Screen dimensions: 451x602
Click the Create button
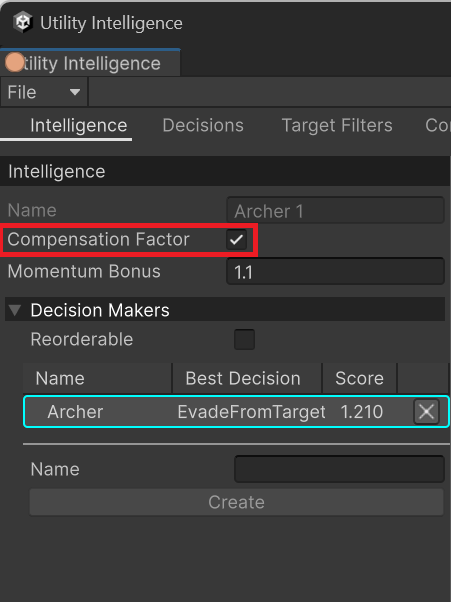[x=236, y=502]
